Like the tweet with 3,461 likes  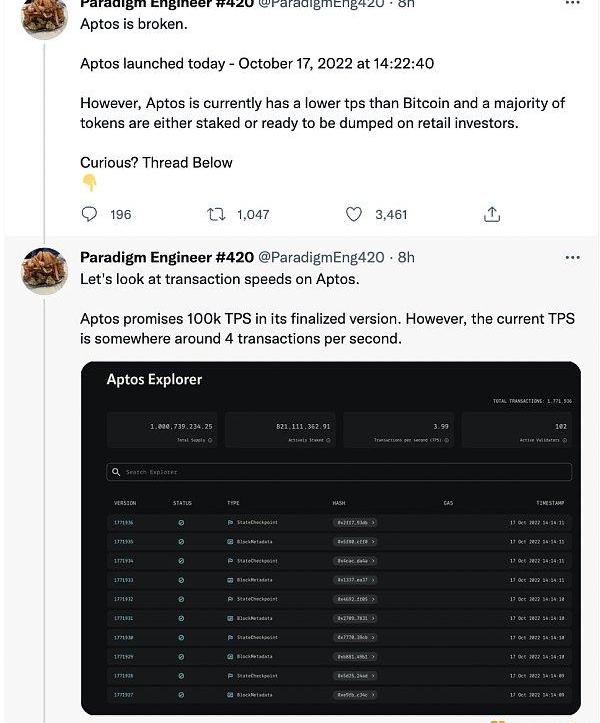[x=353, y=214]
